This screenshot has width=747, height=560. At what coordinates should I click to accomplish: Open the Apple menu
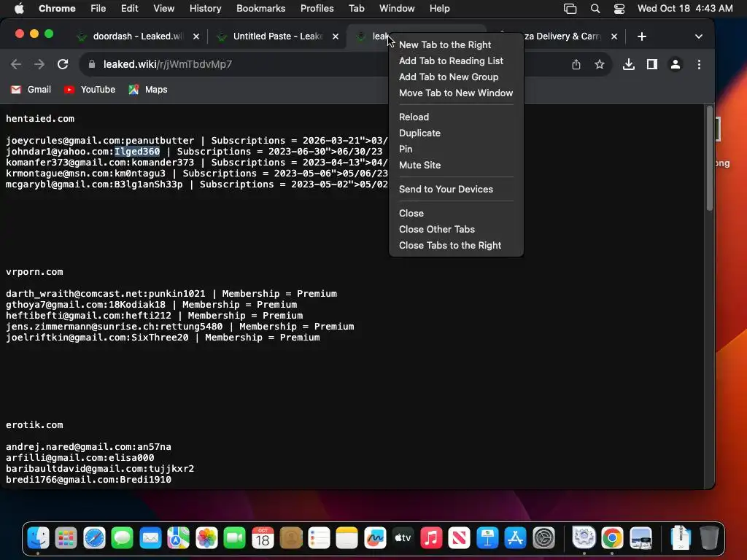[x=19, y=9]
